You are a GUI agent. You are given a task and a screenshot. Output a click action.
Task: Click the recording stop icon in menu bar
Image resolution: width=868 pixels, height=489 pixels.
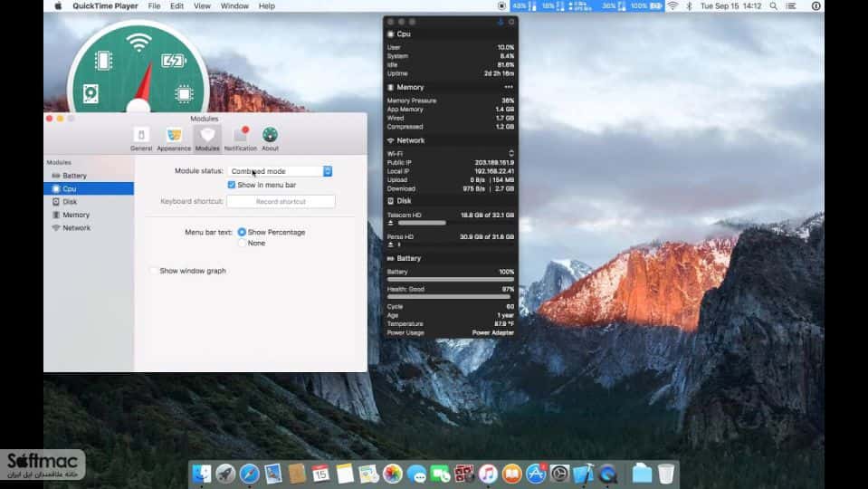pyautogui.click(x=501, y=6)
